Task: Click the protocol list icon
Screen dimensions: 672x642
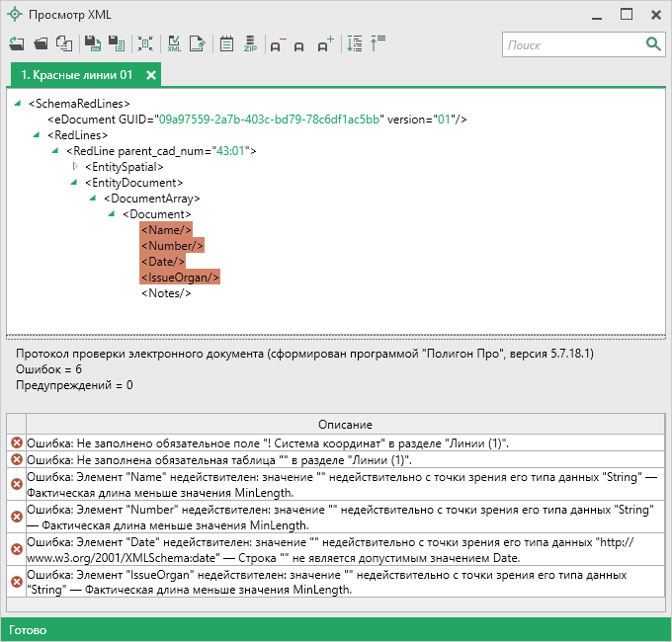Action: click(225, 43)
